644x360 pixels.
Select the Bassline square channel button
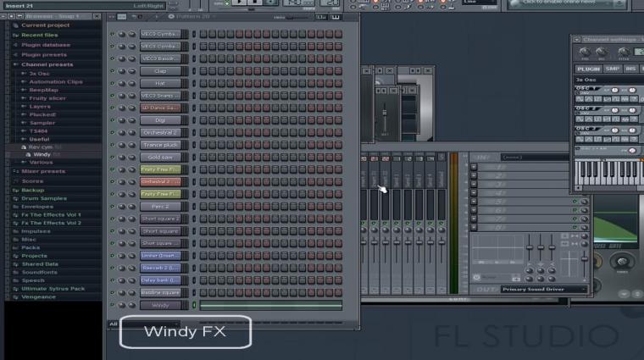[x=160, y=293]
